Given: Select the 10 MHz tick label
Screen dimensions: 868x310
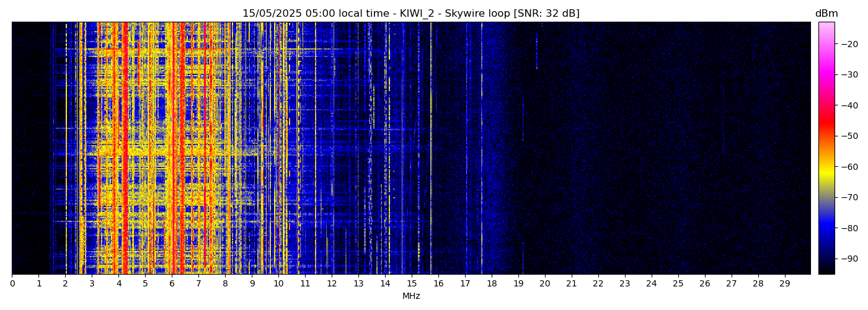Looking at the screenshot, I should pyautogui.click(x=278, y=283).
